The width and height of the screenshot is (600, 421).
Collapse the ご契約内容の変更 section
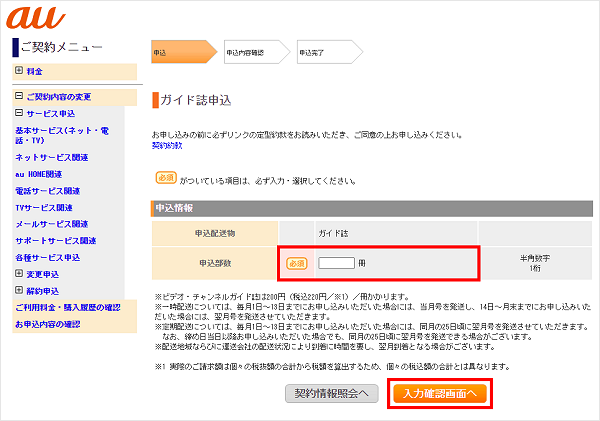(19, 97)
